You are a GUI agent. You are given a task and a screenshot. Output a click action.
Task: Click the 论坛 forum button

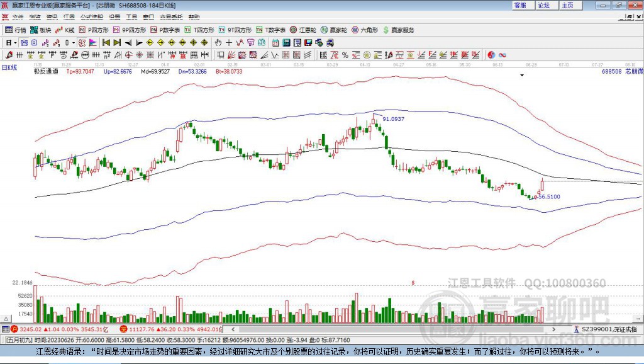547,5
